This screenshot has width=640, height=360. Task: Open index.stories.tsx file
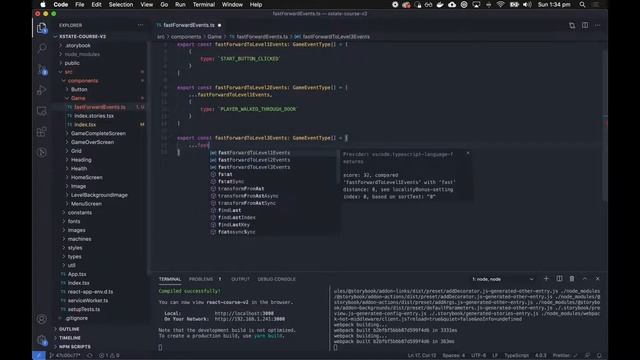94,116
